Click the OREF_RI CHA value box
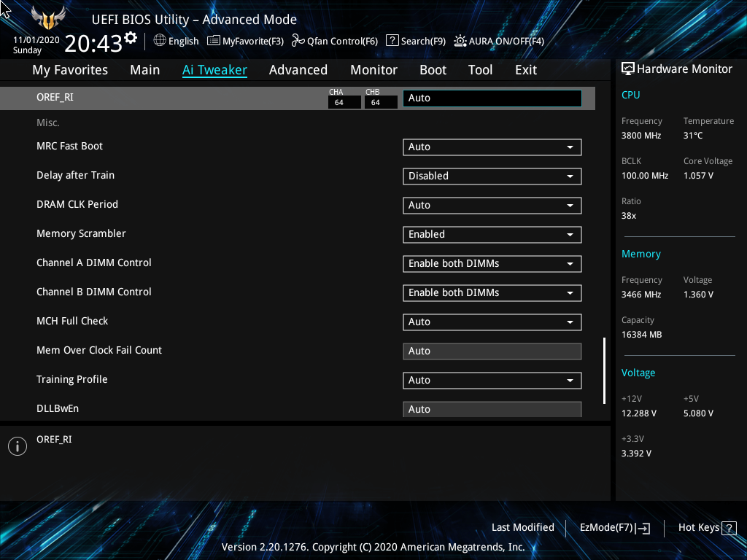This screenshot has height=560, width=747. coord(344,102)
